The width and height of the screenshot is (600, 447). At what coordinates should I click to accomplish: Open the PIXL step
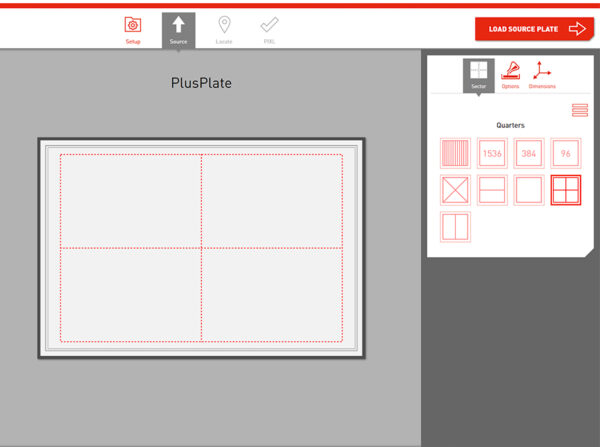(x=269, y=28)
